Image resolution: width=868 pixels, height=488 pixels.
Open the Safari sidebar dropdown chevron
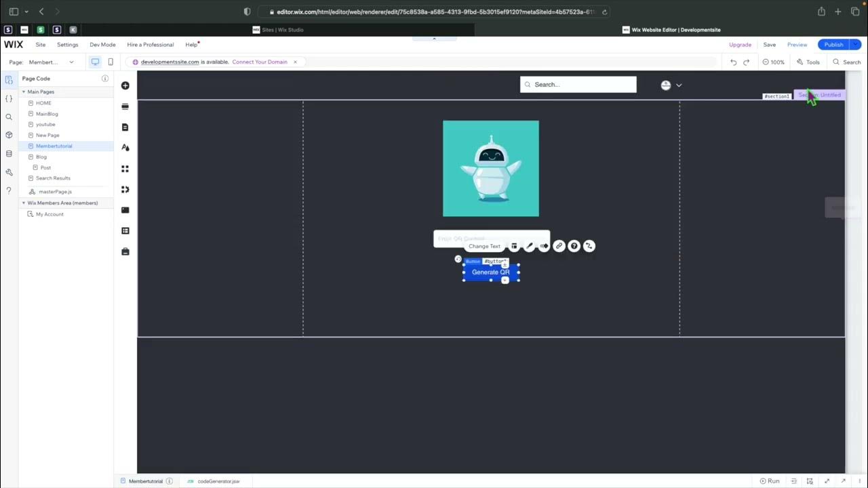point(26,12)
